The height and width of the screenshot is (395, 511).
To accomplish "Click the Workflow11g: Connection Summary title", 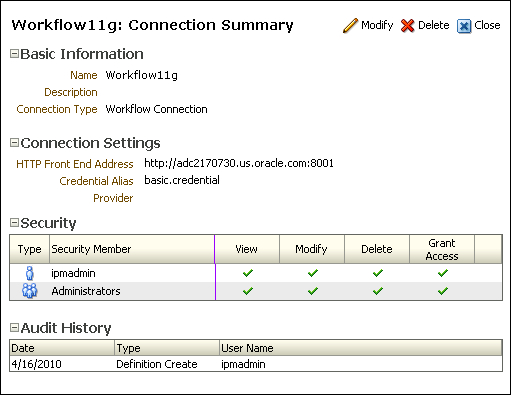I will click(152, 25).
